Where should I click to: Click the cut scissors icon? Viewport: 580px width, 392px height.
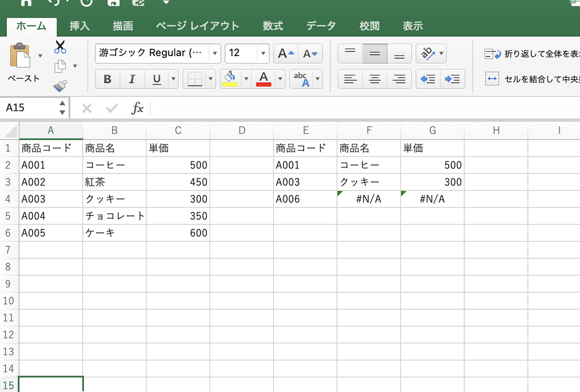click(x=60, y=47)
